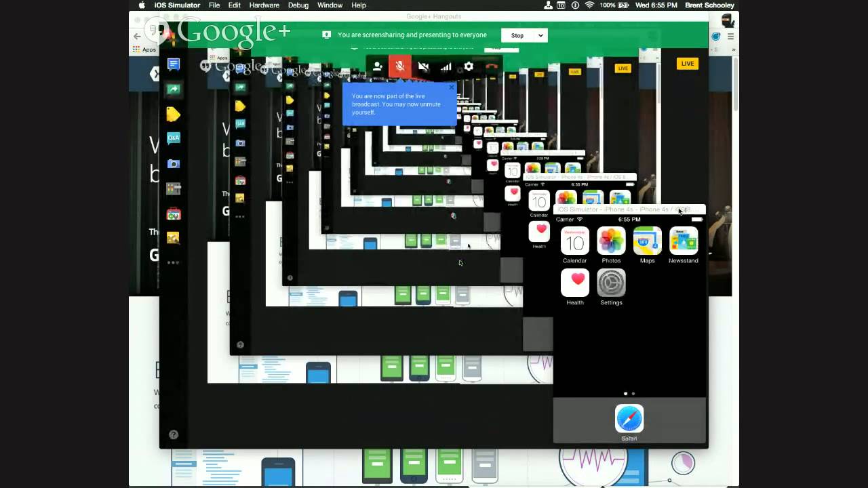Open the Hangouts chat sidebar icon

point(174,64)
